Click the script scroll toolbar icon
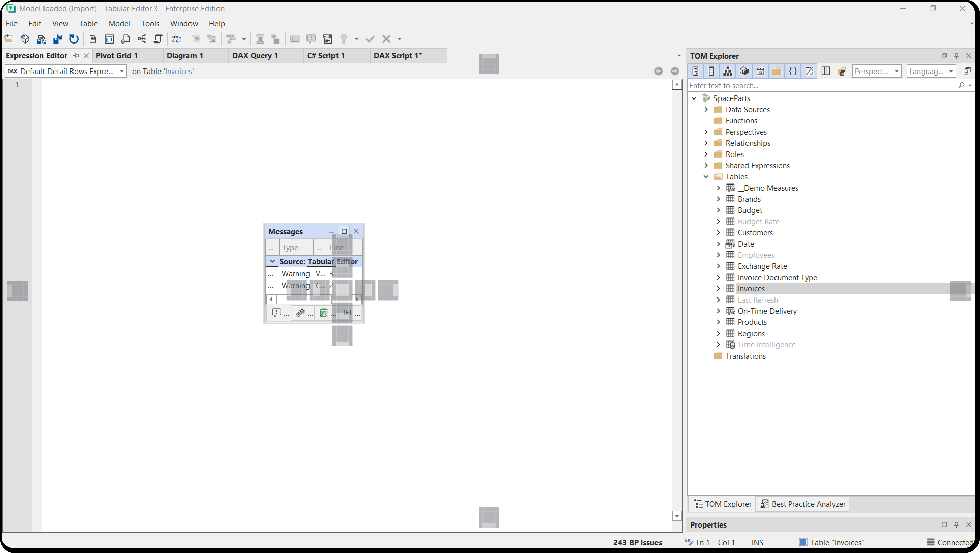Screen dimensions: 980x553 [x=158, y=39]
